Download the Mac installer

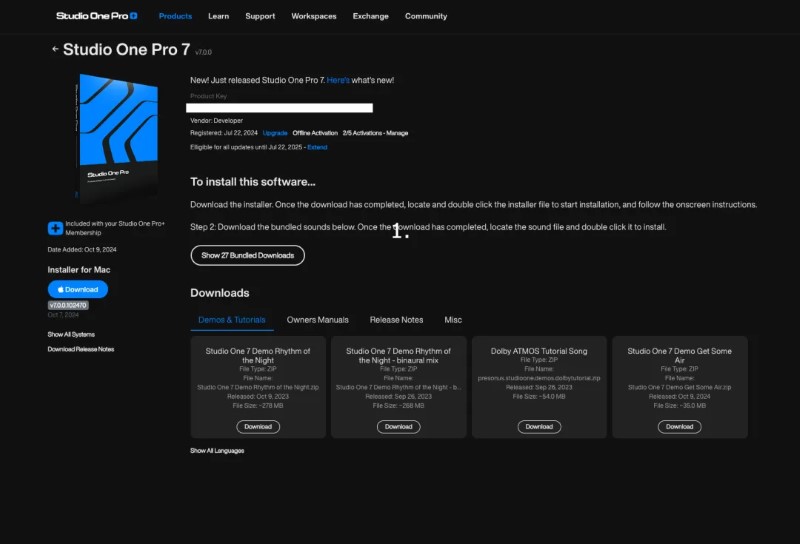(78, 289)
